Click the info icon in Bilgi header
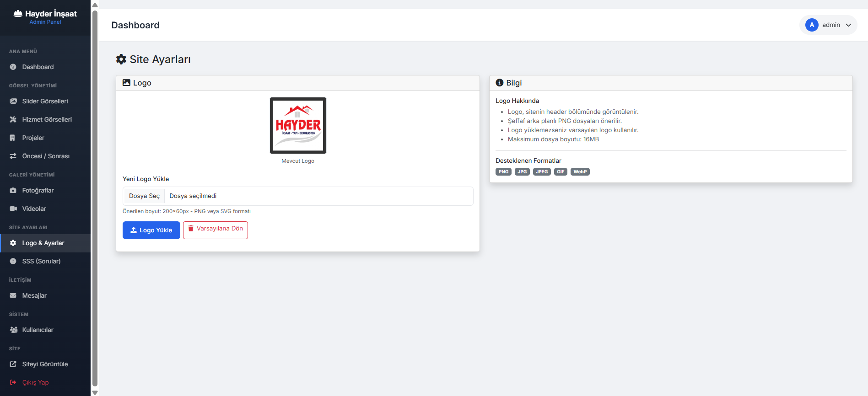This screenshot has height=396, width=868. tap(500, 83)
